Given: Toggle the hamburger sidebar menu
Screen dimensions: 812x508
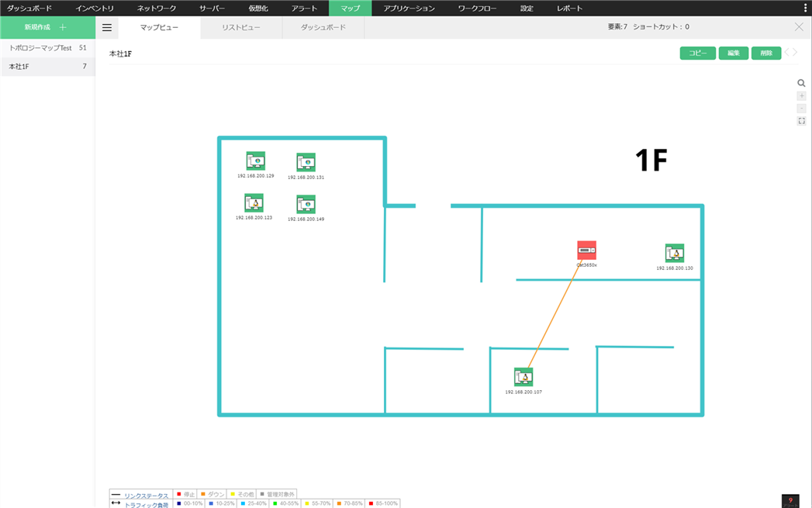Looking at the screenshot, I should (x=107, y=27).
